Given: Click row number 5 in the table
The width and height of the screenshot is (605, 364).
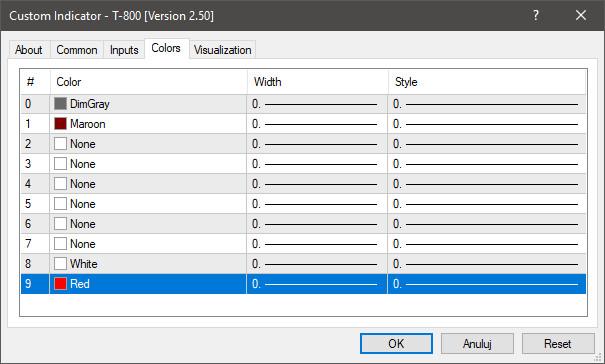Looking at the screenshot, I should click(x=28, y=204).
